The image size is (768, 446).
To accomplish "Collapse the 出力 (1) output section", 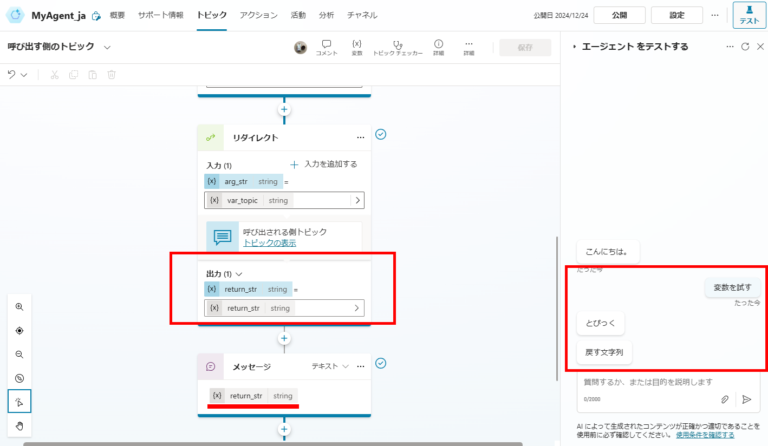I will (239, 274).
